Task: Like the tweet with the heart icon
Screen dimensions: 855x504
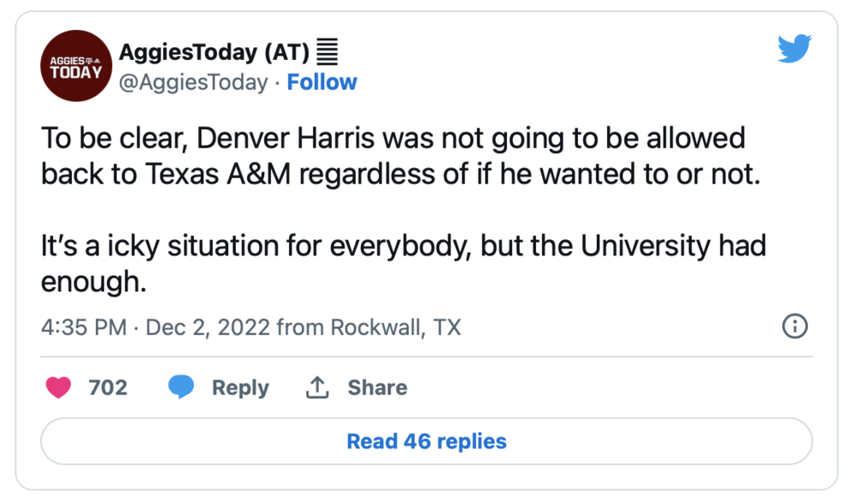Action: (58, 388)
